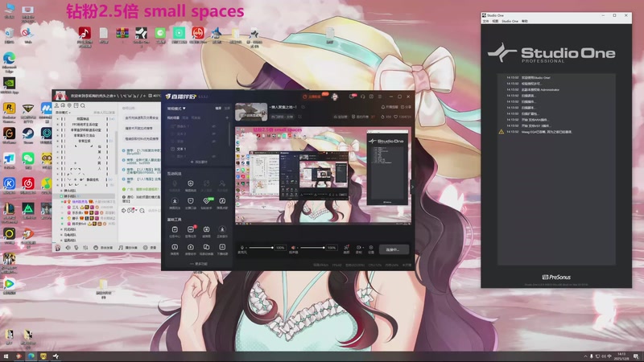
Task: Open the tool icon with the red notification badge
Action: tap(191, 230)
